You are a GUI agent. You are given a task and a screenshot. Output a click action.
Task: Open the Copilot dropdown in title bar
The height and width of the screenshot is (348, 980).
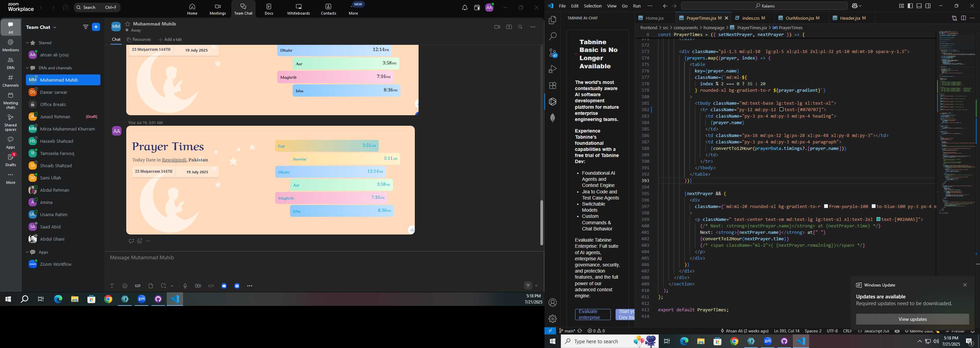click(x=861, y=6)
